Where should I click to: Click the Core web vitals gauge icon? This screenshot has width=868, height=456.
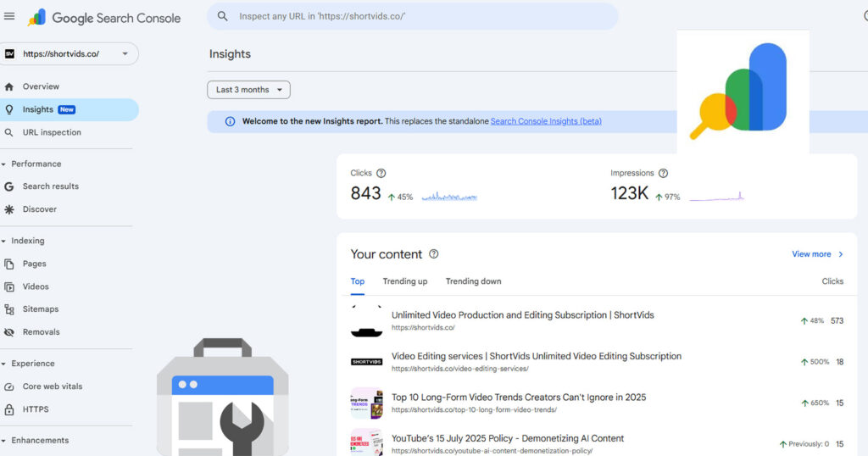click(x=8, y=386)
